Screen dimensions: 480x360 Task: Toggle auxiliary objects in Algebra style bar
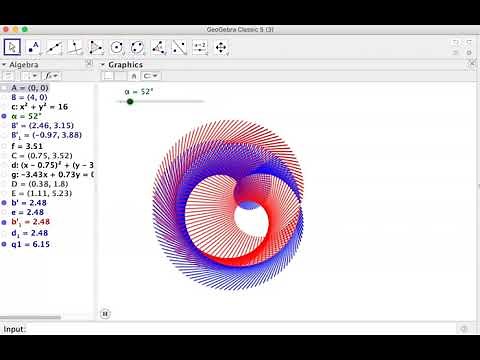8,76
